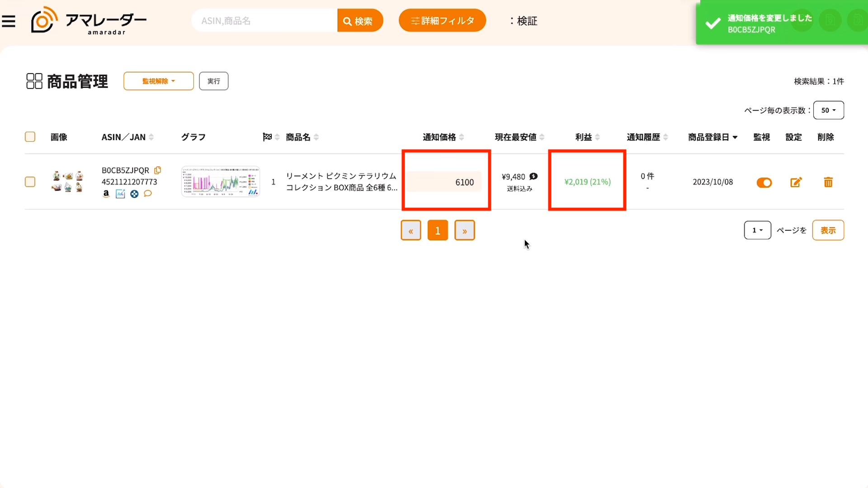This screenshot has width=868, height=488.
Task: Turn off the monitoring toggle
Action: click(764, 183)
